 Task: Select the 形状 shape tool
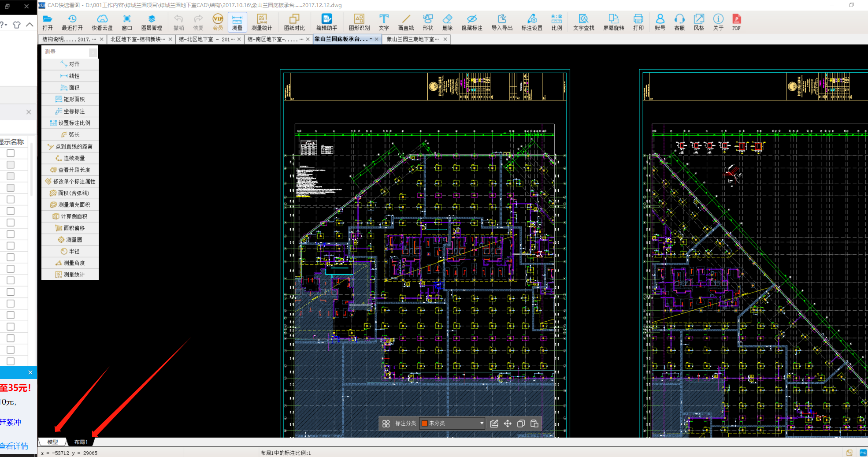(x=428, y=22)
